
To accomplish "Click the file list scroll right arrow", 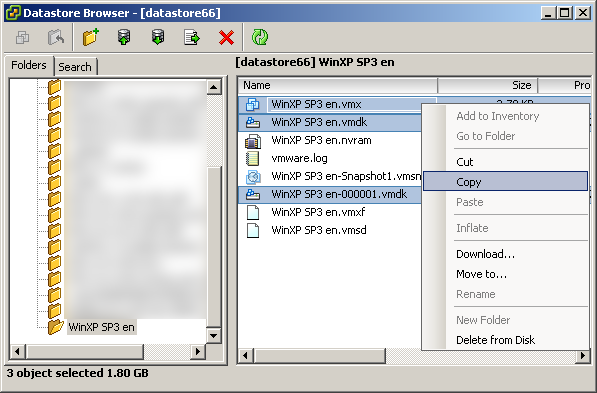I will [x=583, y=356].
